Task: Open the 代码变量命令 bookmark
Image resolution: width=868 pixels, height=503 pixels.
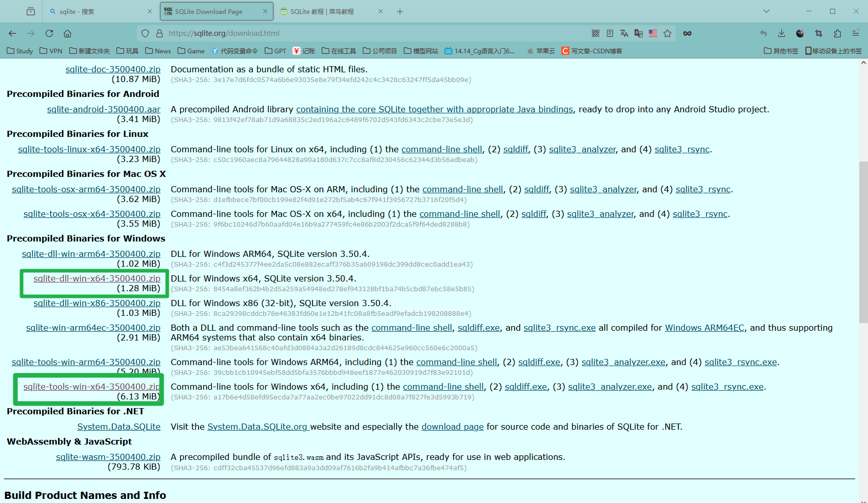Action: [235, 51]
